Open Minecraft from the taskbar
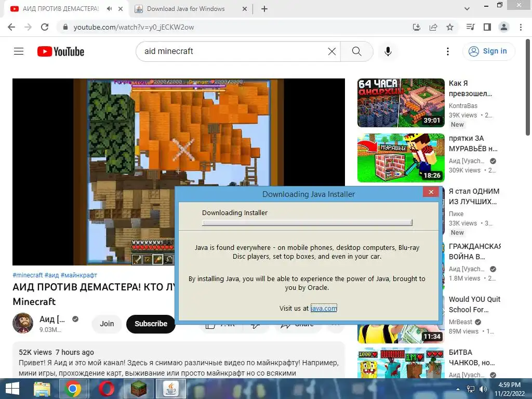 [x=138, y=389]
